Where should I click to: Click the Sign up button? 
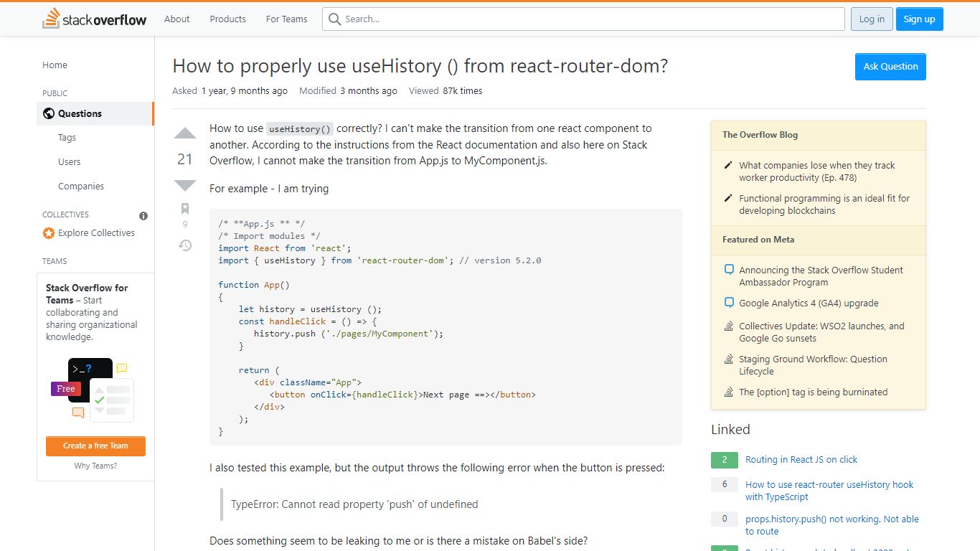pos(920,19)
